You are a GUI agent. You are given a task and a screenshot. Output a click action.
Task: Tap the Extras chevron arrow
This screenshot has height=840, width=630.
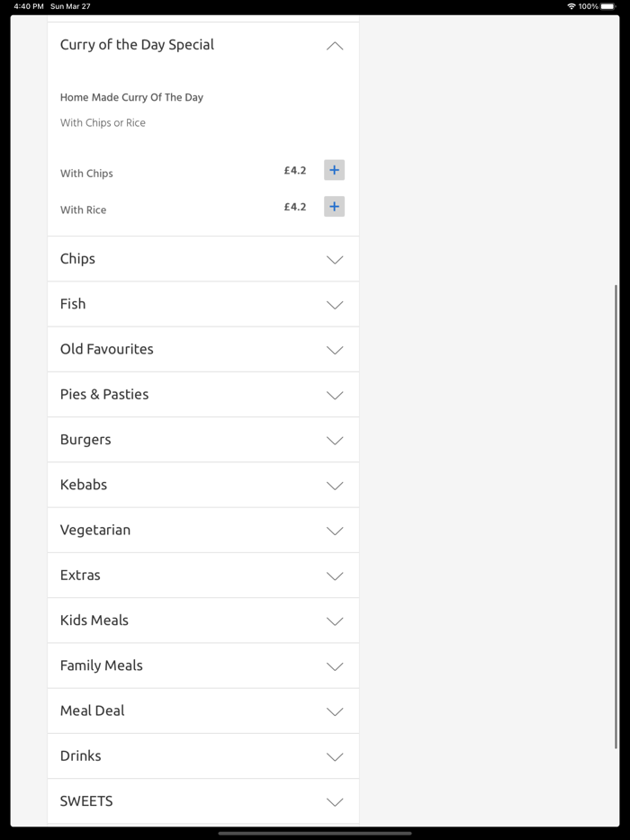click(335, 576)
